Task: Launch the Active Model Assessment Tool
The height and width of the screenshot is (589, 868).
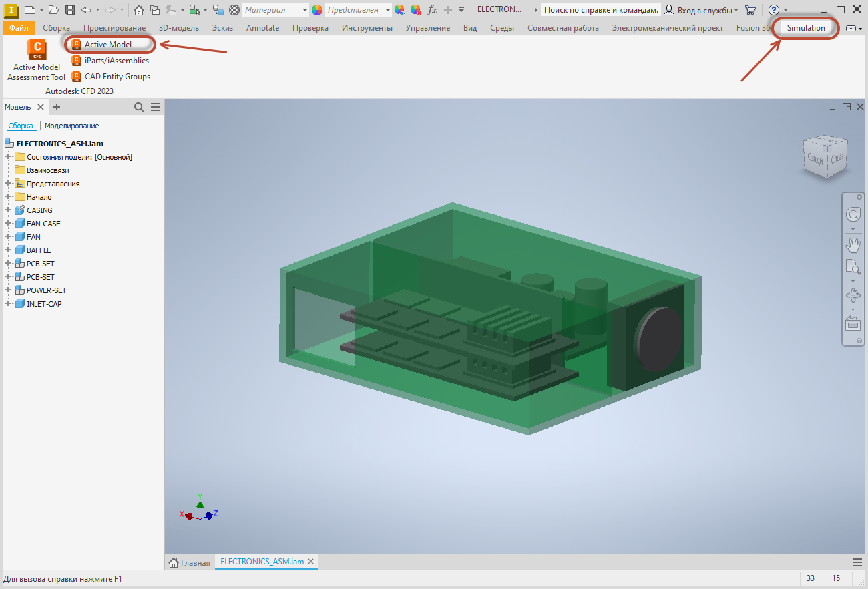Action: tap(37, 60)
